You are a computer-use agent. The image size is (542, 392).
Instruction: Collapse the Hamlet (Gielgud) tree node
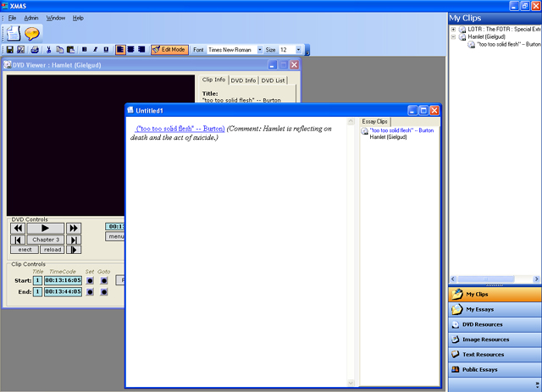[454, 37]
